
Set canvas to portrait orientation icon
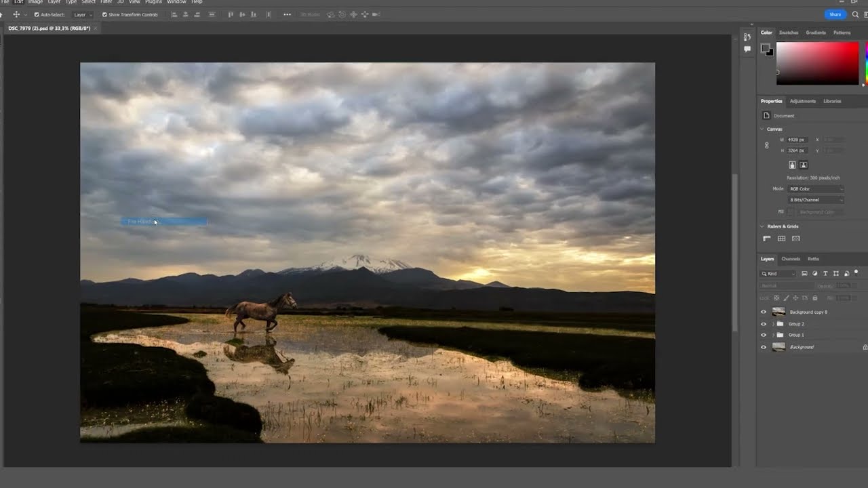coord(791,165)
